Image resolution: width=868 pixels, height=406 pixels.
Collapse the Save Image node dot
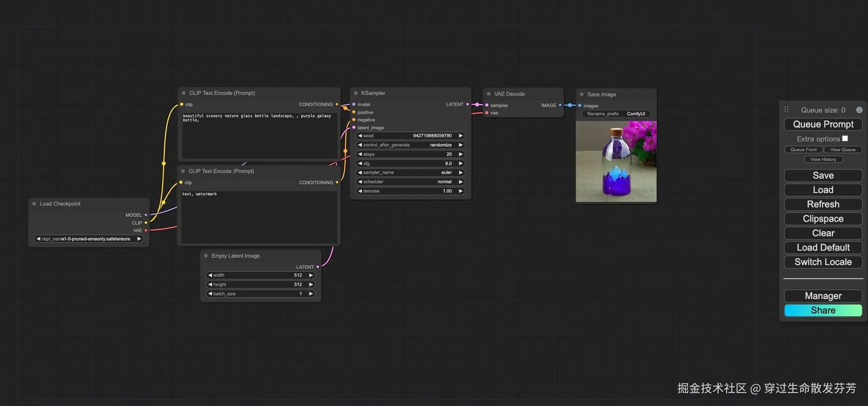(582, 94)
